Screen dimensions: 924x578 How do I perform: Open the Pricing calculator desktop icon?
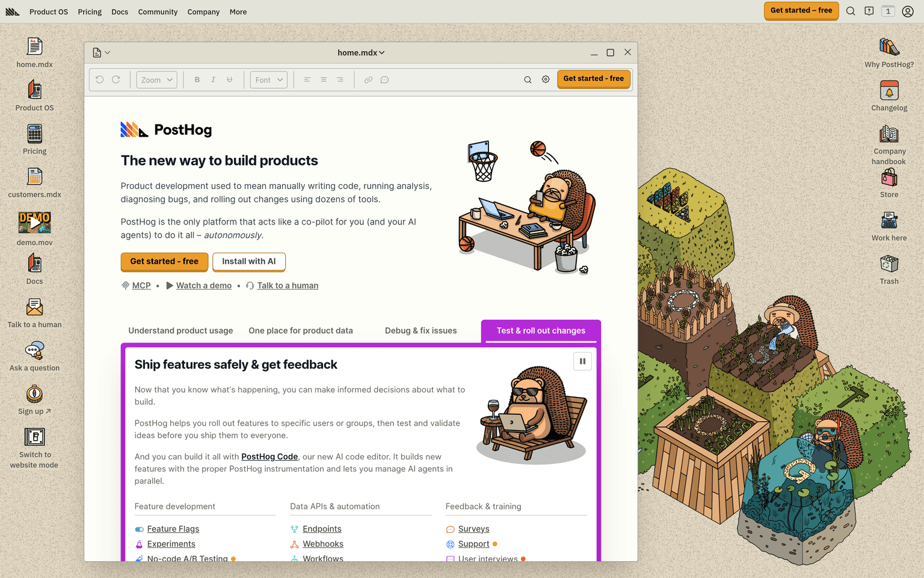point(34,134)
